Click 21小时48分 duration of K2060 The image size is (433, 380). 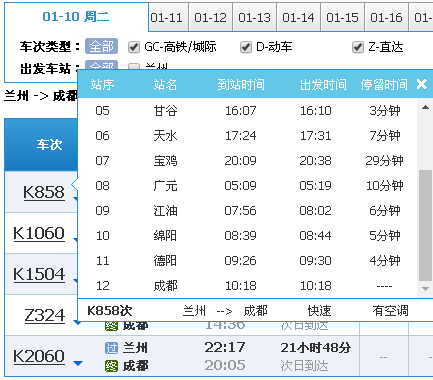(x=315, y=348)
